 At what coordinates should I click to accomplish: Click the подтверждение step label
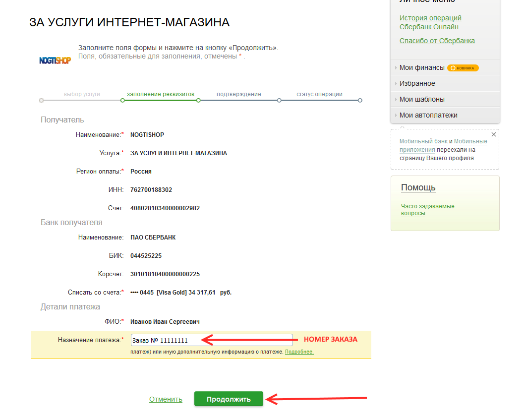pyautogui.click(x=238, y=94)
